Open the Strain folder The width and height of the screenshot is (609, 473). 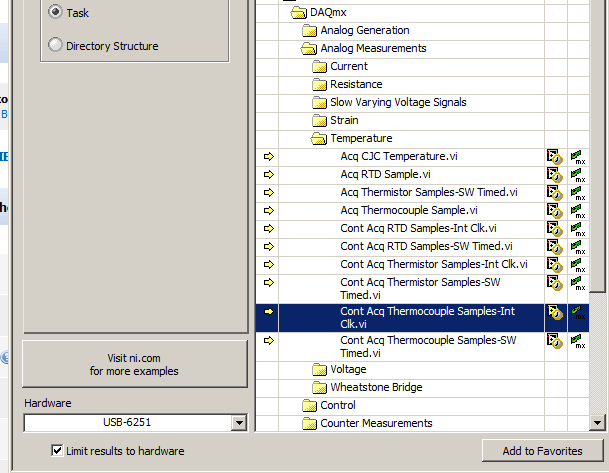[344, 121]
